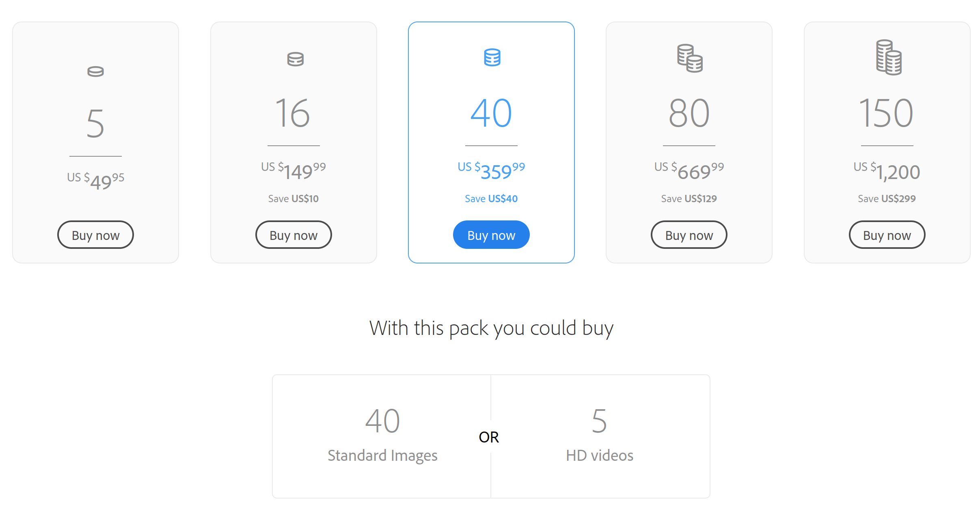
Task: Click the Save US$299 label
Action: coord(887,199)
